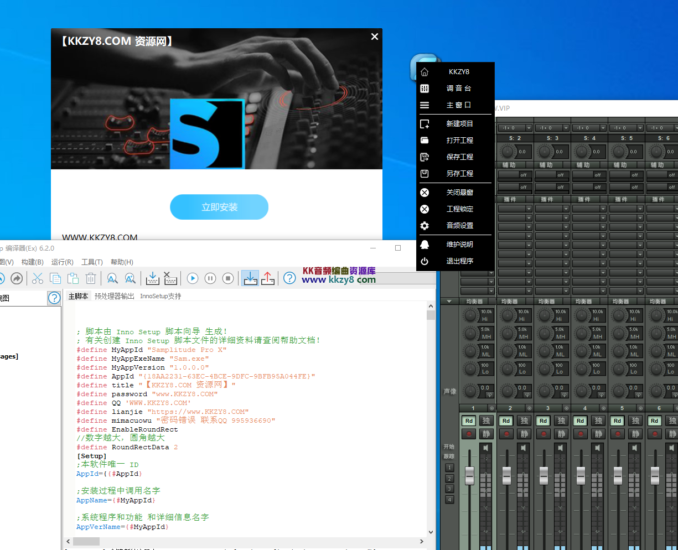Click the save icon beside 保存工程
The width and height of the screenshot is (678, 550).
coord(425,157)
